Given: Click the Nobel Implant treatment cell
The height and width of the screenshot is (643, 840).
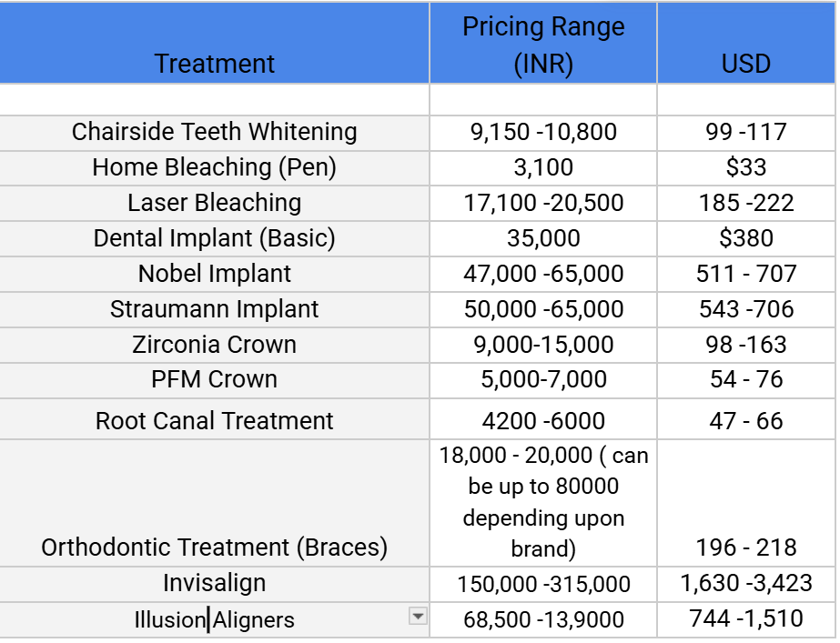Looking at the screenshot, I should (215, 274).
